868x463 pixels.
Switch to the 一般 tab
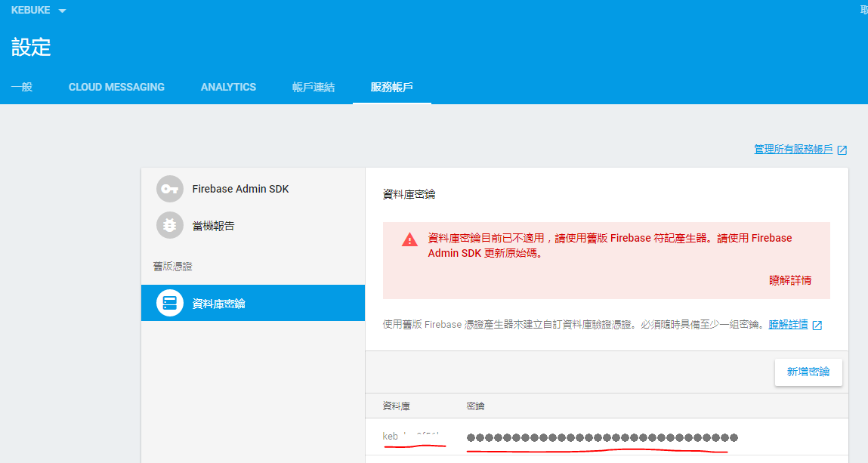click(22, 87)
